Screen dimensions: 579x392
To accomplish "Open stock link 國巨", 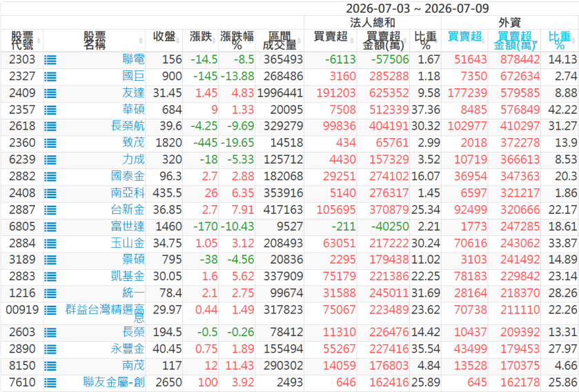I will click(133, 77).
